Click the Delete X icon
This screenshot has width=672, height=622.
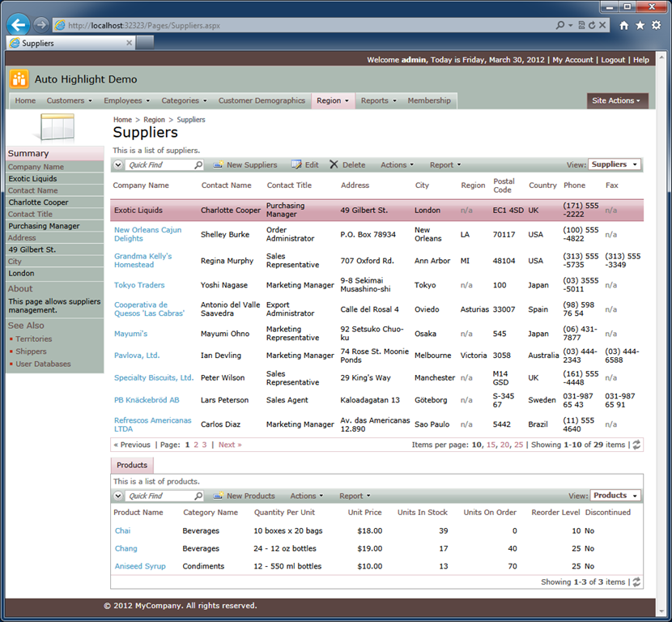[334, 164]
